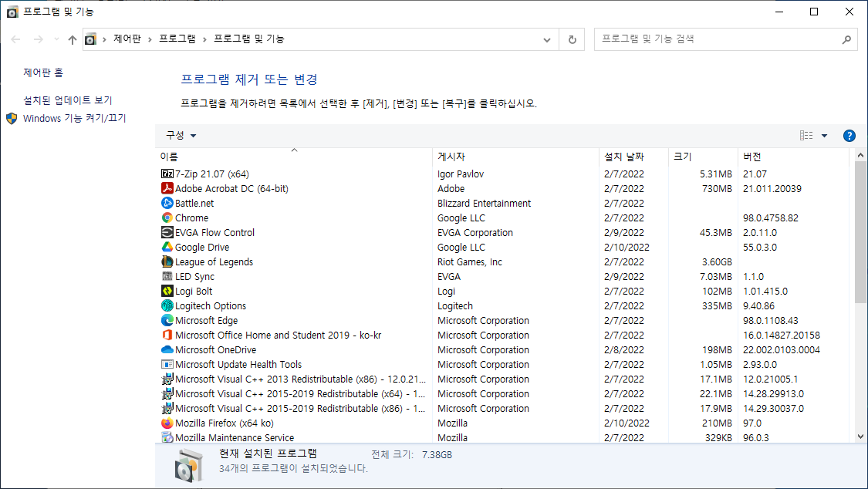Click the Visual C++ 2015-2019 (x86) icon

tap(167, 408)
